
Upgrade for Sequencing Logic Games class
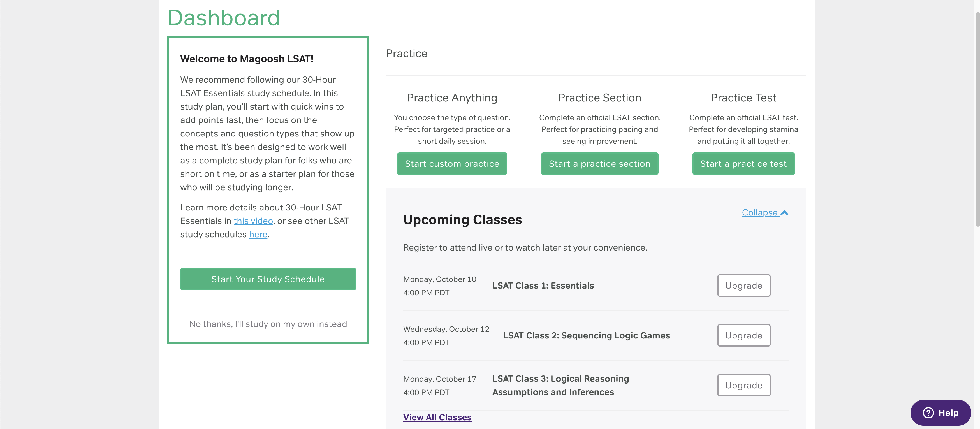pos(743,335)
